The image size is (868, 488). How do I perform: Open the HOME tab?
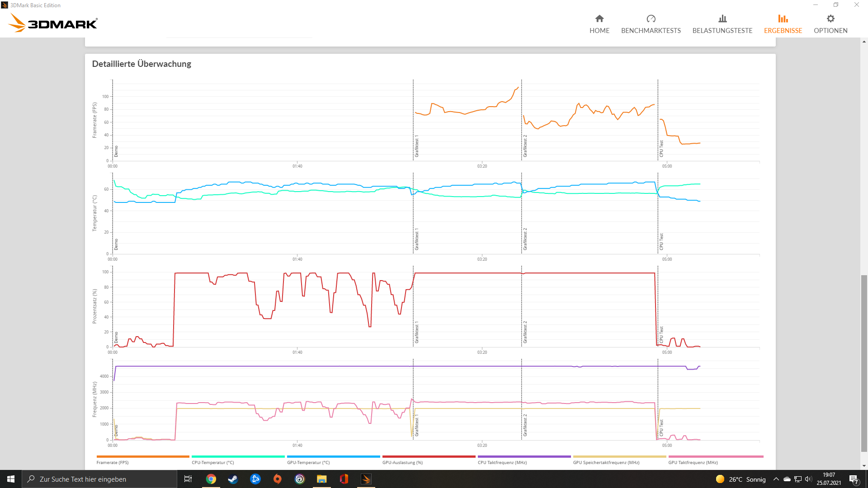pos(599,24)
